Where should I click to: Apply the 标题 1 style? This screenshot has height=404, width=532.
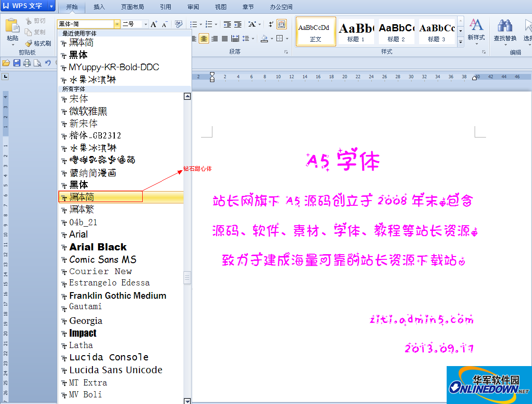356,31
